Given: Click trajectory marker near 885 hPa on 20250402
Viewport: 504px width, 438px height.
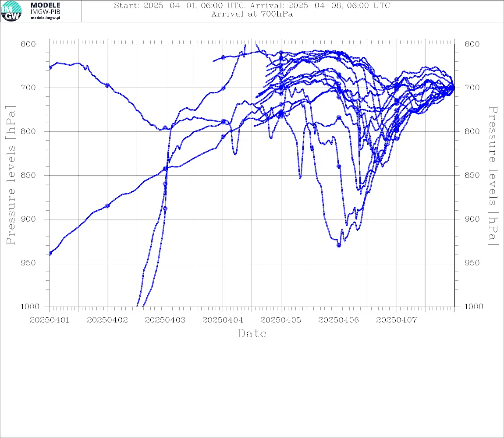Looking at the screenshot, I should (x=107, y=206).
